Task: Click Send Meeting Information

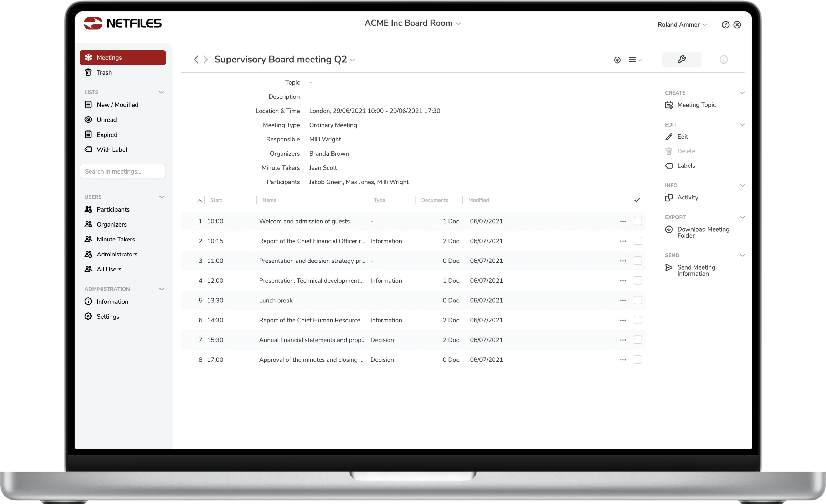Action: click(690, 270)
